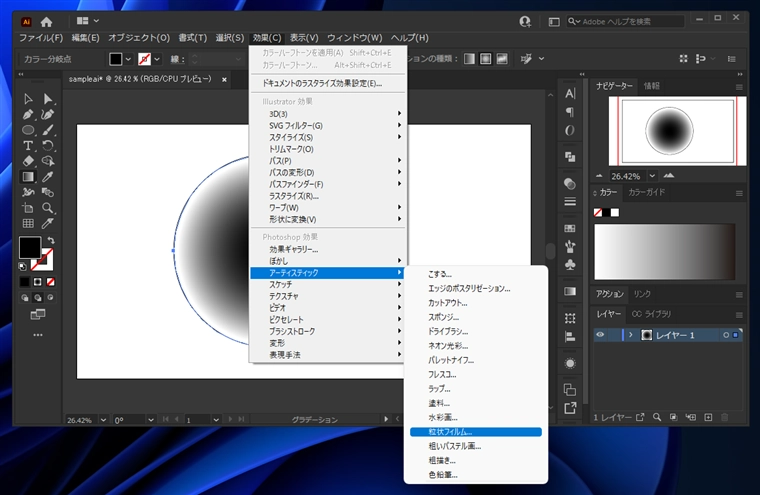Open the workspace arrangement dropdown
Image resolution: width=760 pixels, height=495 pixels.
click(88, 21)
